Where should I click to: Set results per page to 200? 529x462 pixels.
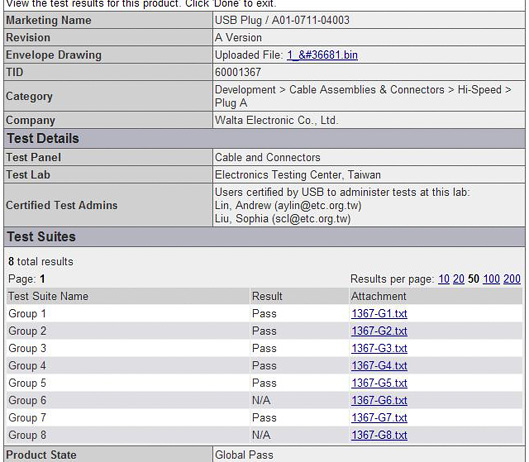click(512, 279)
